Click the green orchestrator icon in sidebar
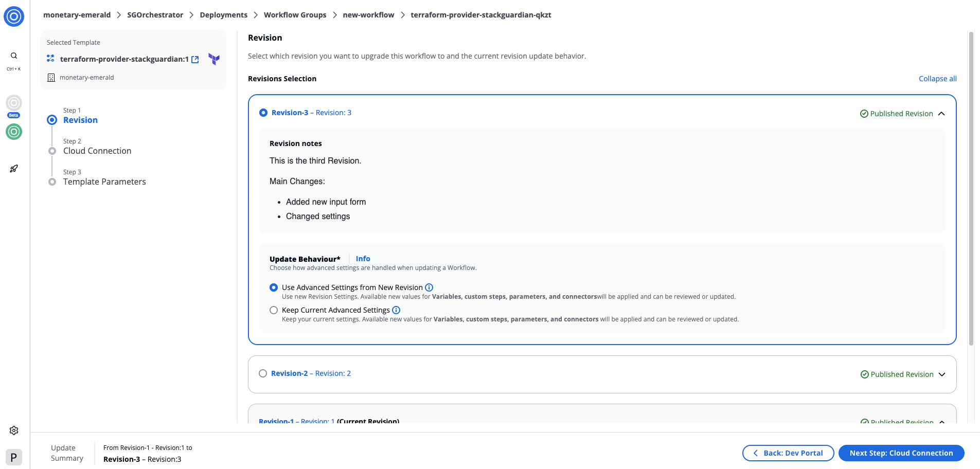 tap(14, 132)
